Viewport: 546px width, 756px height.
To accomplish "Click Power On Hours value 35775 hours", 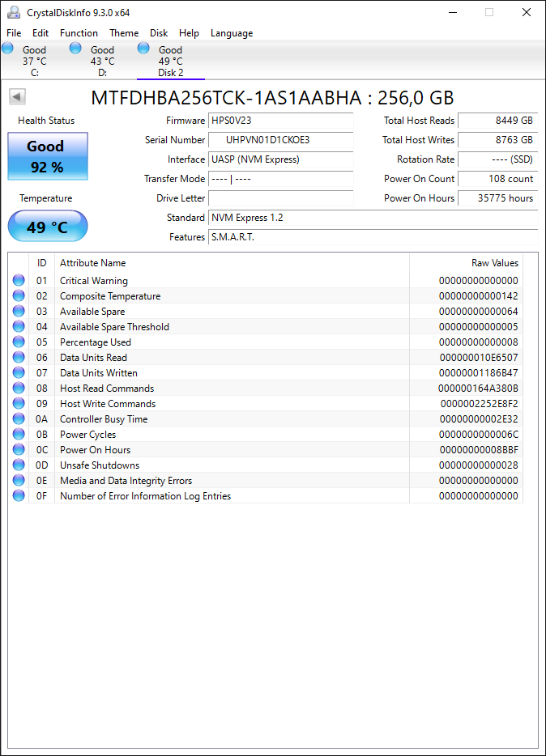I will coord(497,198).
